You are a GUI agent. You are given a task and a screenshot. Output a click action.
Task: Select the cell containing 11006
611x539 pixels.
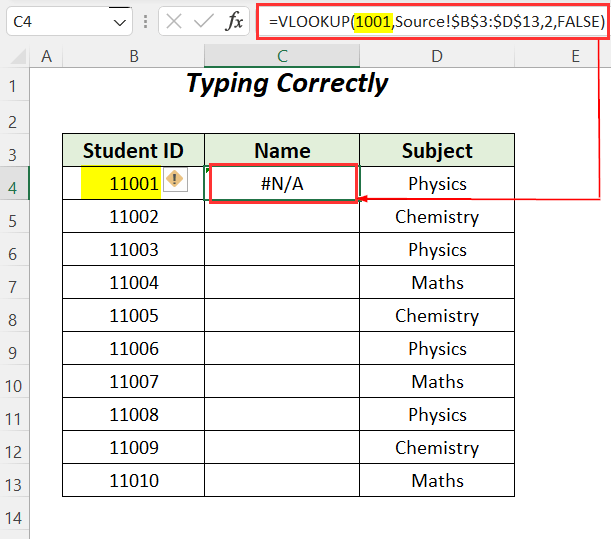pos(133,348)
